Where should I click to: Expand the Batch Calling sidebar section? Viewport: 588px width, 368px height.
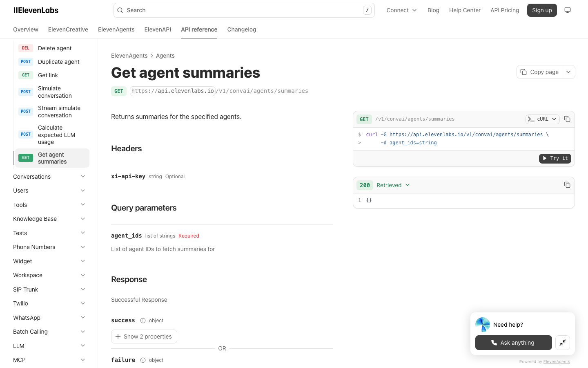tap(49, 332)
